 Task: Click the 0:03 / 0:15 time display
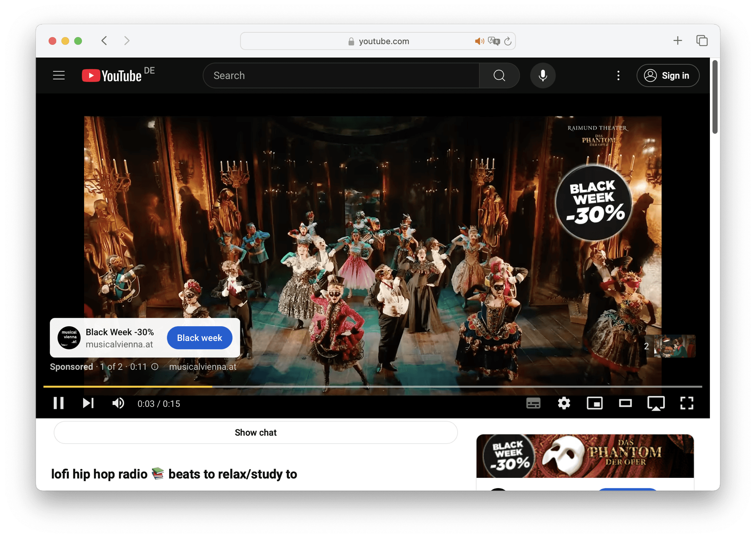(x=159, y=403)
